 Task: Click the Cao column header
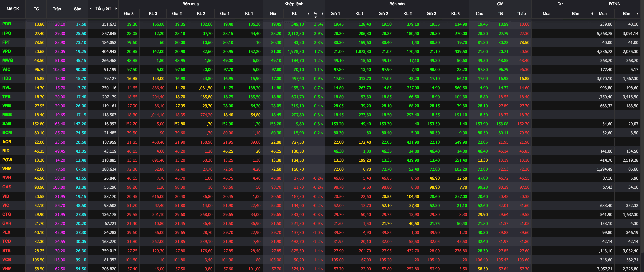(x=479, y=14)
